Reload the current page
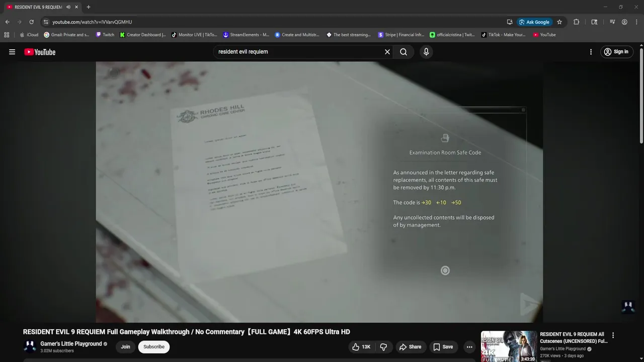This screenshot has height=362, width=644. point(31,22)
